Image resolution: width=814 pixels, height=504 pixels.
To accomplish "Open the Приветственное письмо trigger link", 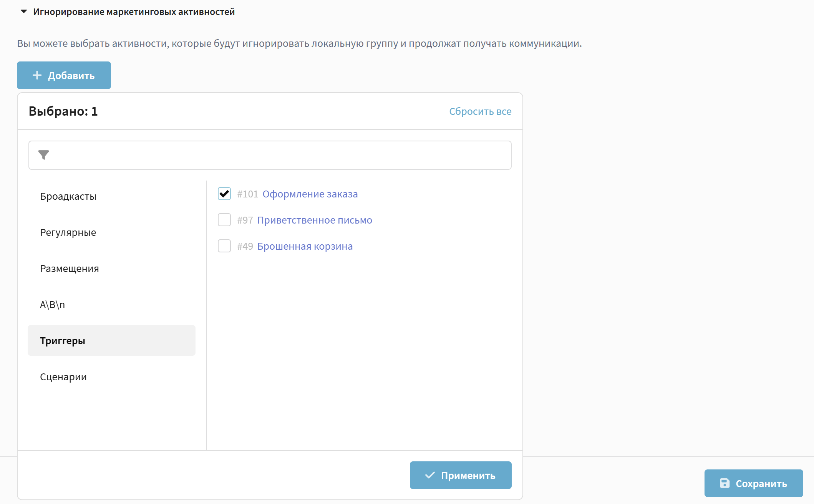I will click(x=314, y=220).
